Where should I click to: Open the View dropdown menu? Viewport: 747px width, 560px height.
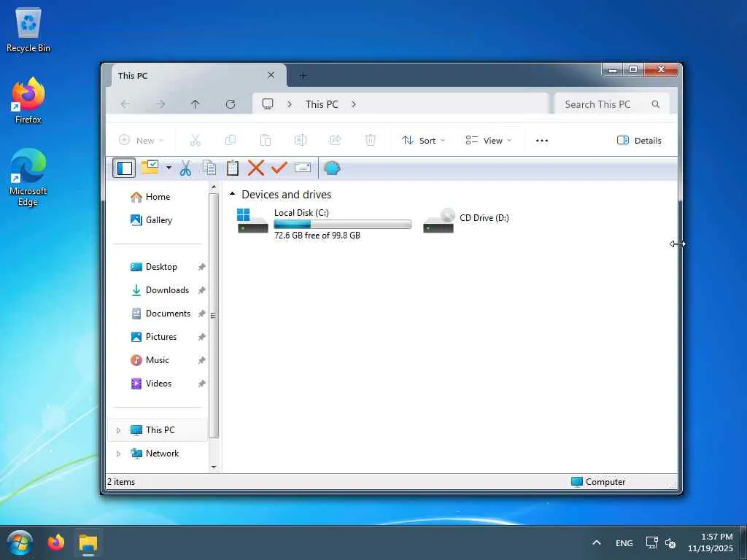point(488,141)
